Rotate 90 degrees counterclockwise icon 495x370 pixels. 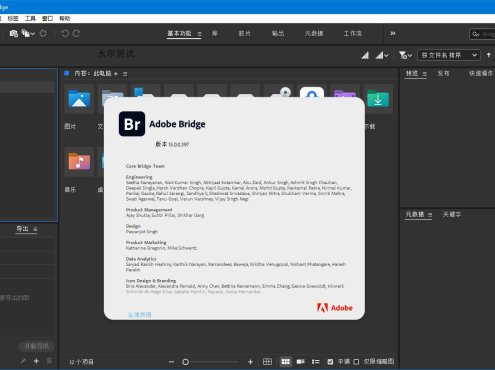coord(65,33)
